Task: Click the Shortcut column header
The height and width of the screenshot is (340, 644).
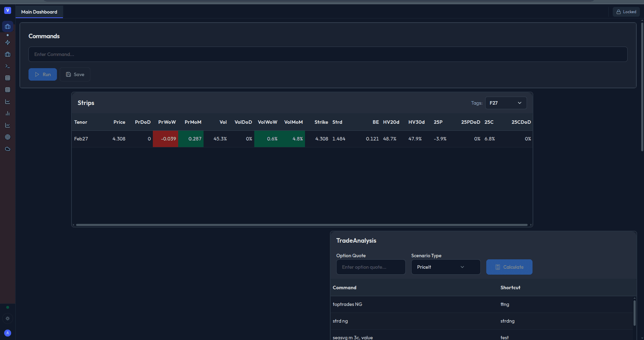Action: [x=510, y=288]
